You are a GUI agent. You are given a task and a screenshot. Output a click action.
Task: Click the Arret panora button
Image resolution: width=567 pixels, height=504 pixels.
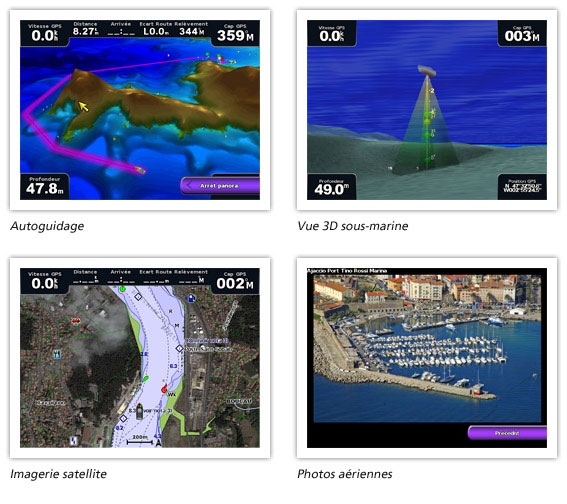pos(220,186)
